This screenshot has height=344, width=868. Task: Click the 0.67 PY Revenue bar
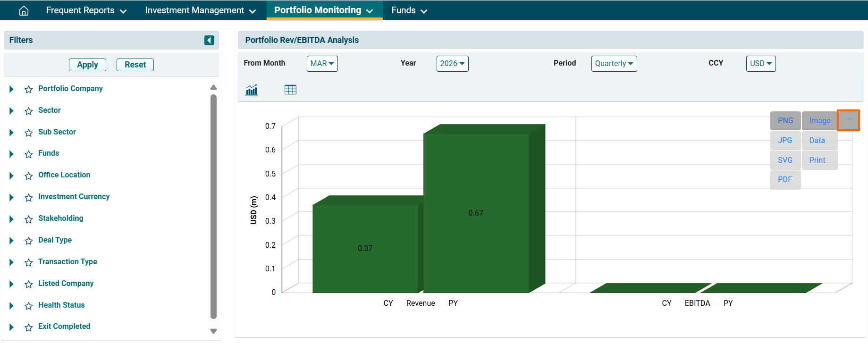(476, 213)
